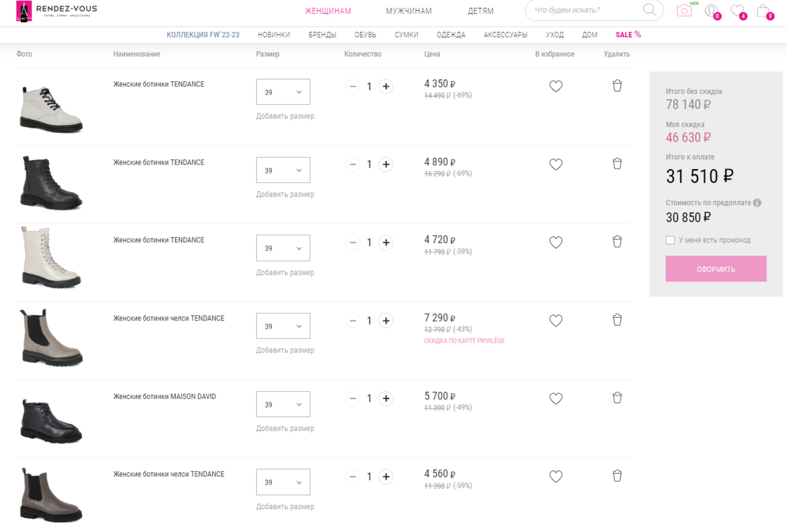Open MAISON DAVID black boots thumbnail
This screenshot has height=532, width=786.
[51, 421]
